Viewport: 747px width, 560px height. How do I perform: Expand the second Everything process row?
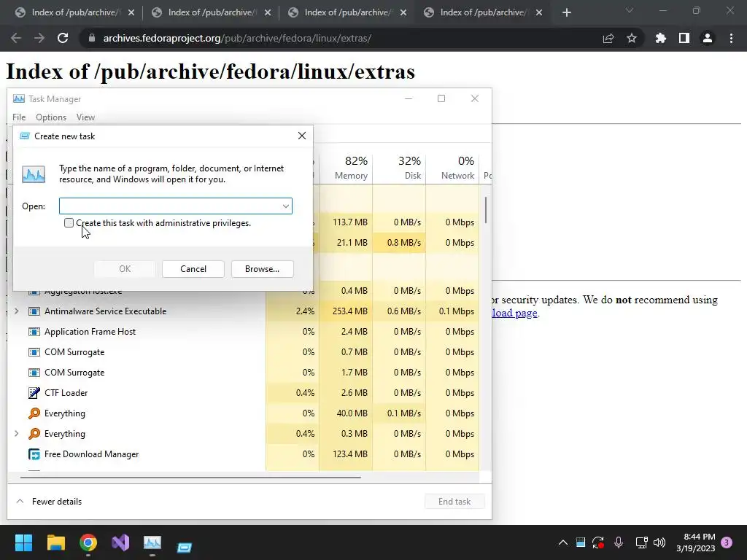17,433
